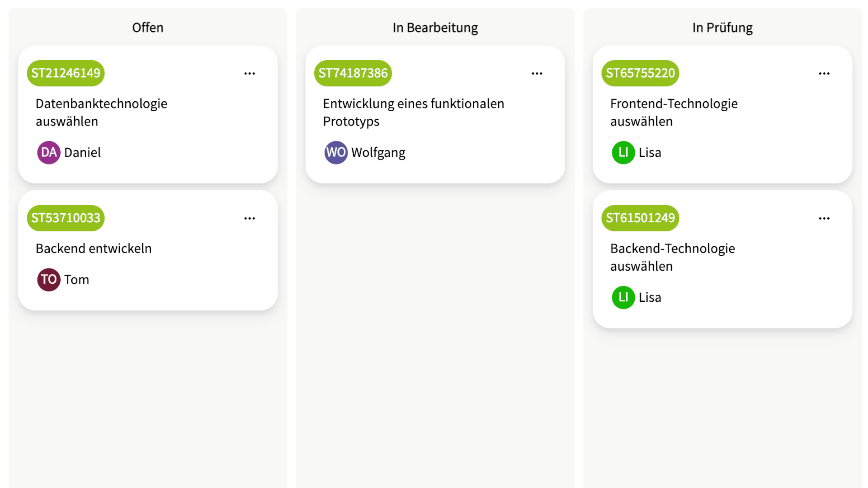
Task: Select the ST53710033 ticket ID badge
Action: coord(66,218)
